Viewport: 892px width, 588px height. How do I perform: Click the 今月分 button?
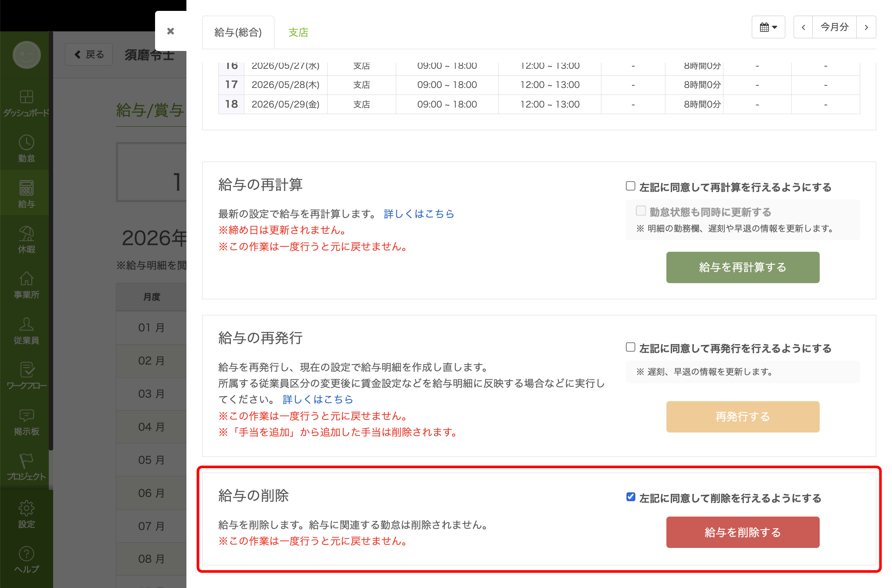tap(835, 27)
